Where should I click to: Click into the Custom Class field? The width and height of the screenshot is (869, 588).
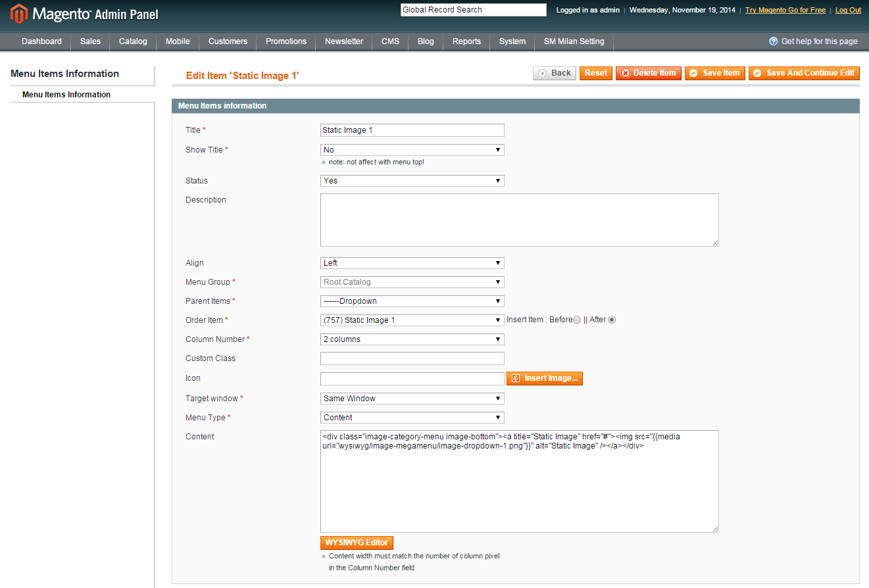point(412,358)
